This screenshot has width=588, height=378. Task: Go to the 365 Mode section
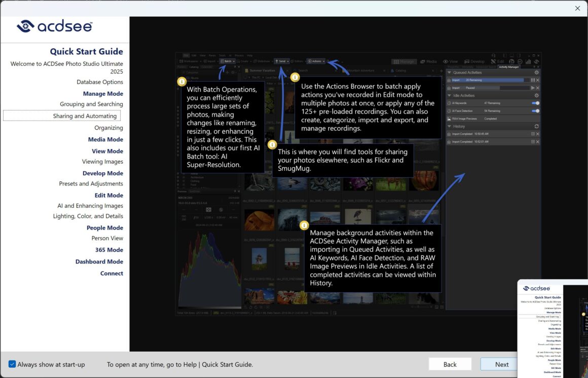click(x=109, y=250)
